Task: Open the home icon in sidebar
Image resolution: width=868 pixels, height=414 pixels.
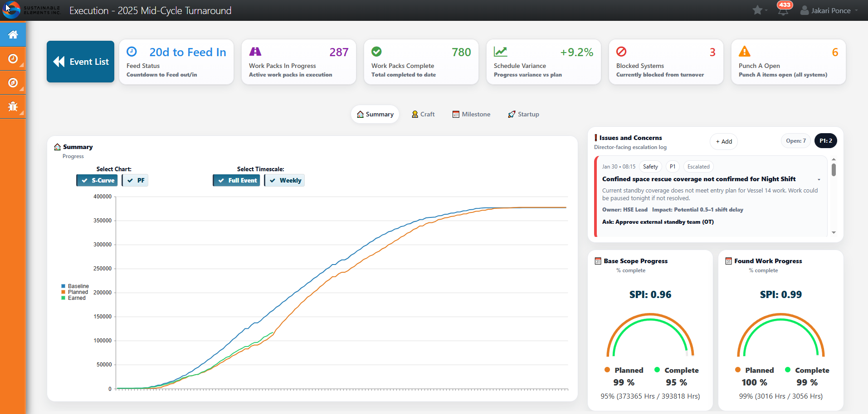Action: pos(13,34)
